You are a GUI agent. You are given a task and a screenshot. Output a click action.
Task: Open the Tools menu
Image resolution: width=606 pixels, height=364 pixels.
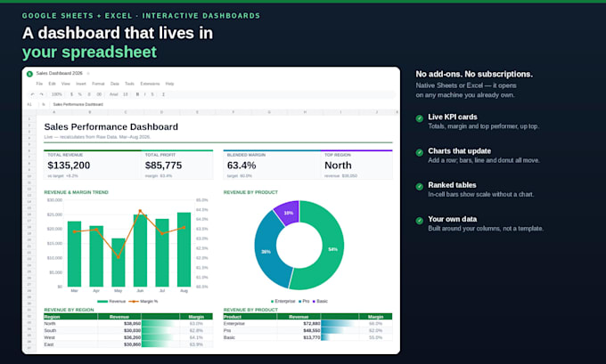point(129,84)
